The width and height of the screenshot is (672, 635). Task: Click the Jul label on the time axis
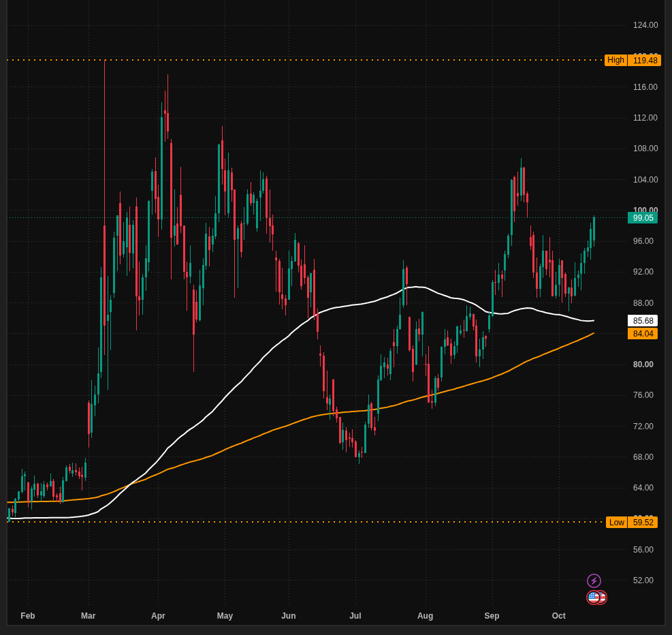(355, 616)
